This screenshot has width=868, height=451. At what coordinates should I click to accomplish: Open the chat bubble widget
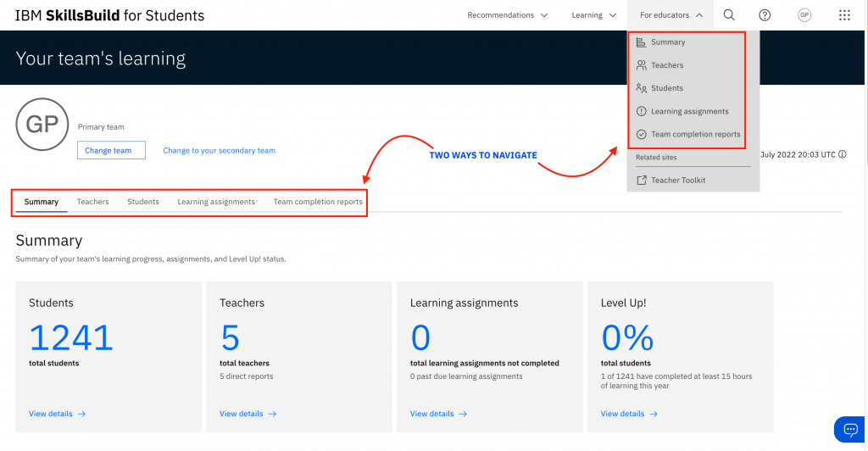click(850, 430)
